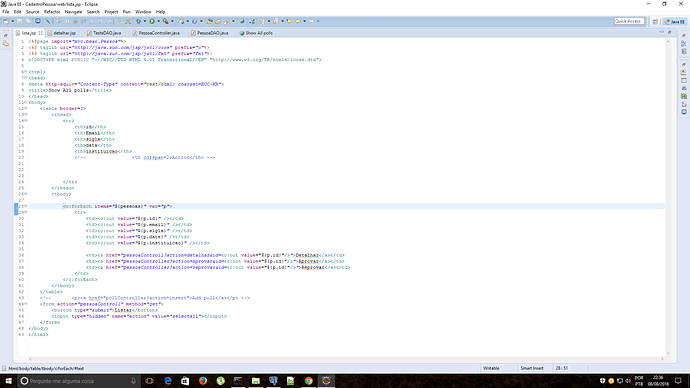Close the lista.jsp editor tab
This screenshot has height=388, width=690.
pyautogui.click(x=41, y=33)
